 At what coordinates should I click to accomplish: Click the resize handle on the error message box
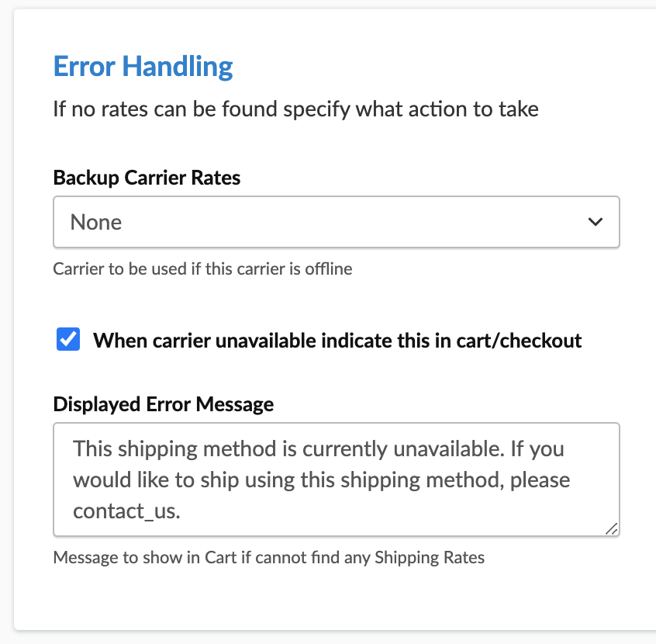[612, 528]
